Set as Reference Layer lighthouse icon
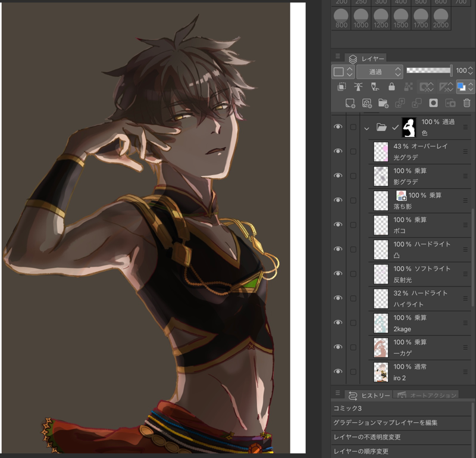 tap(358, 87)
